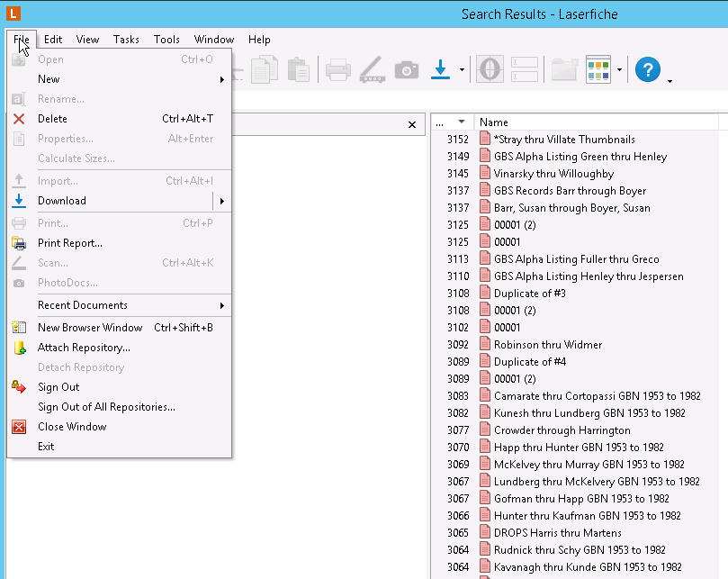Open the Window menu

[x=214, y=40]
